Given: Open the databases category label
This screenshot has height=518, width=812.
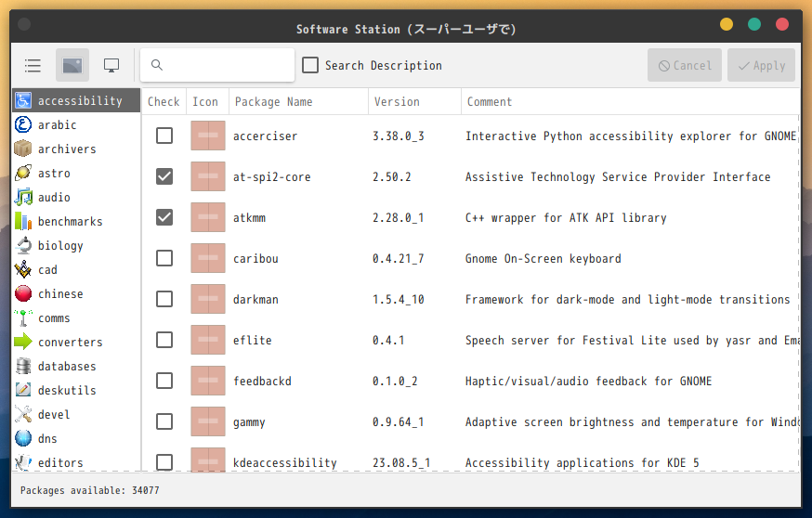Looking at the screenshot, I should [x=67, y=367].
